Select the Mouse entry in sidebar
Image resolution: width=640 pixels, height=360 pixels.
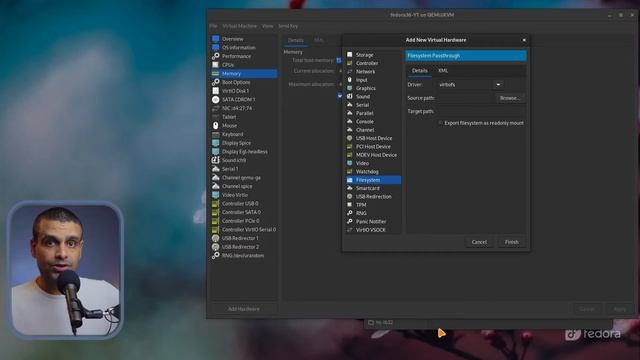pyautogui.click(x=244, y=125)
